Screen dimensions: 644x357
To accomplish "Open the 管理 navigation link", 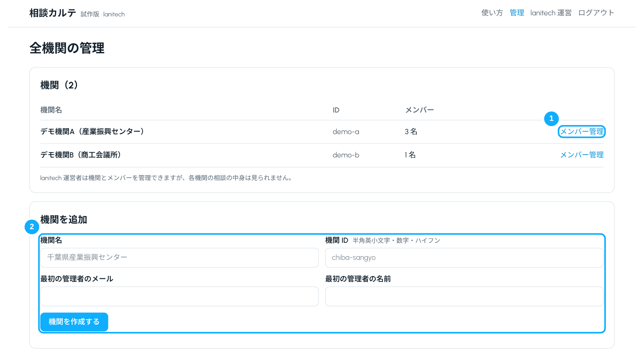I will 517,13.
